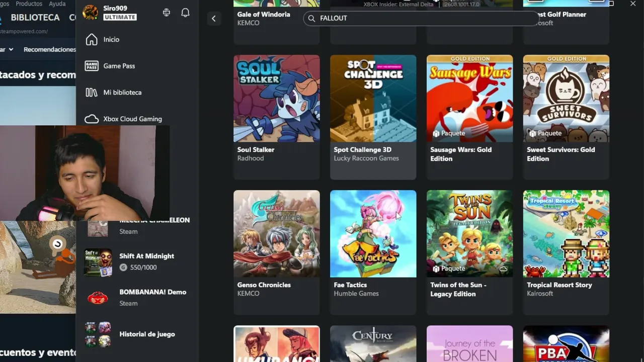The height and width of the screenshot is (362, 644).
Task: Open the Ayuda menu in Steam
Action: [x=57, y=4]
